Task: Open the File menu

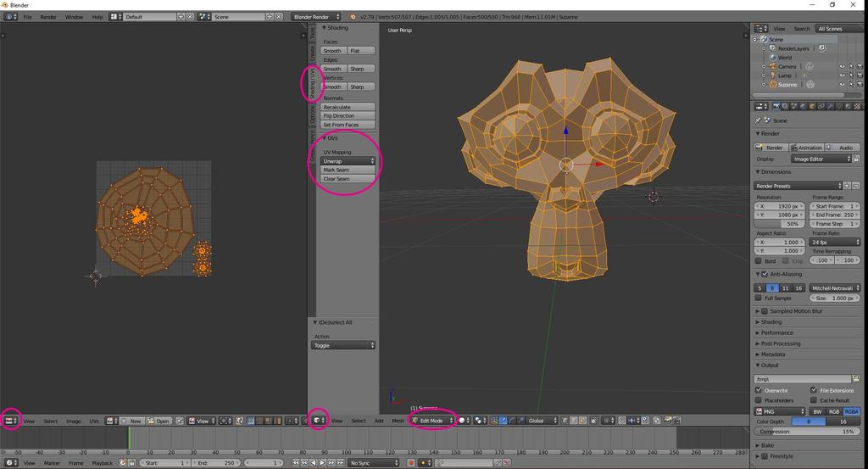Action: [x=27, y=17]
